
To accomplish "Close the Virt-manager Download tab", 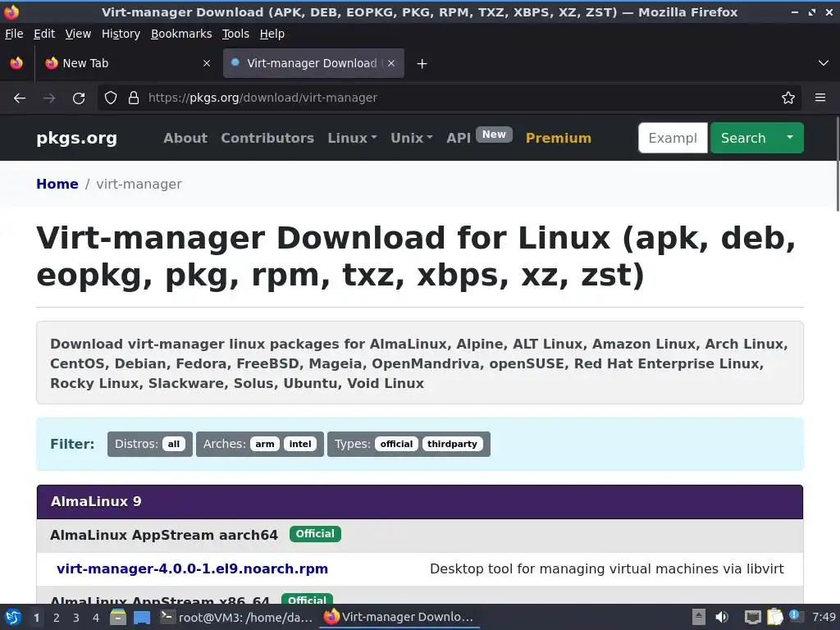I will tap(391, 63).
